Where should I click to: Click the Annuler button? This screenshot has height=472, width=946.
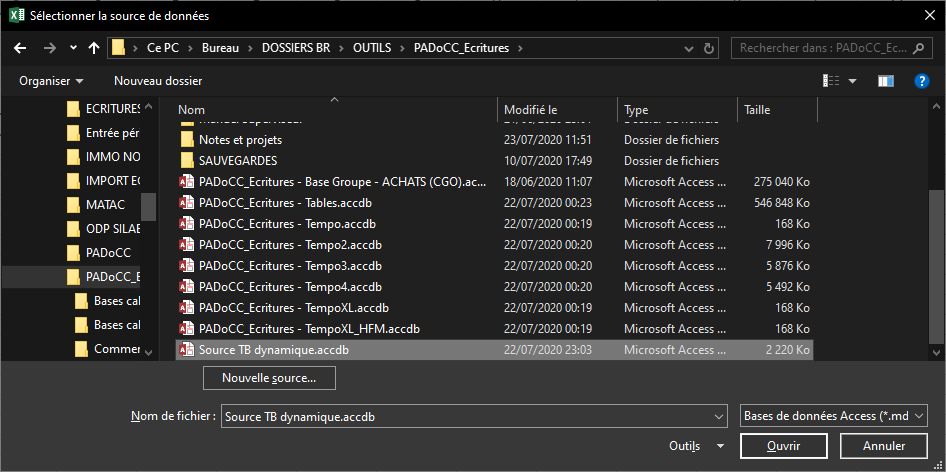coord(884,446)
